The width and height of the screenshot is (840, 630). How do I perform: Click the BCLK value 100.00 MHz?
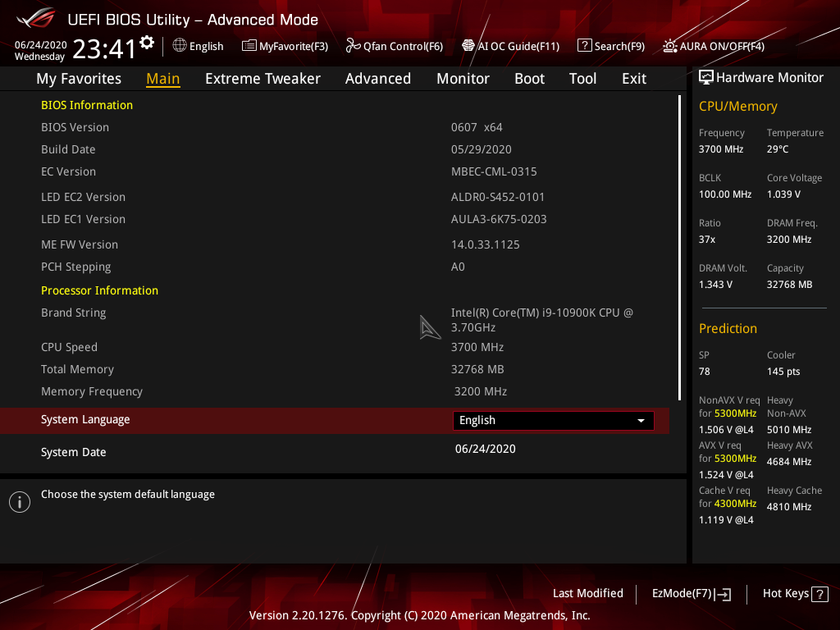pyautogui.click(x=725, y=194)
